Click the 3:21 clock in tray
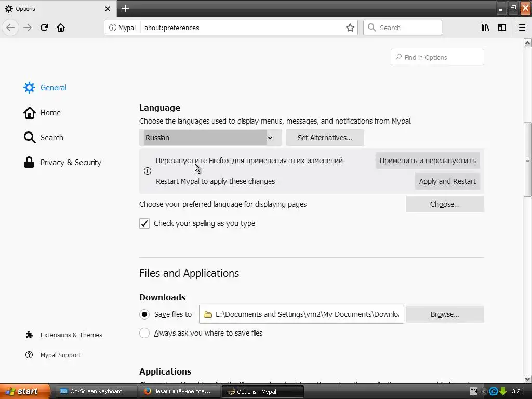 [517, 391]
